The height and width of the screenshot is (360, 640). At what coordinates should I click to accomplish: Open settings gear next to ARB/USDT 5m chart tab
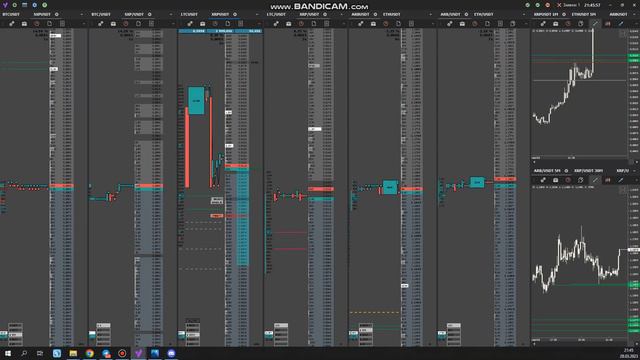[x=566, y=171]
